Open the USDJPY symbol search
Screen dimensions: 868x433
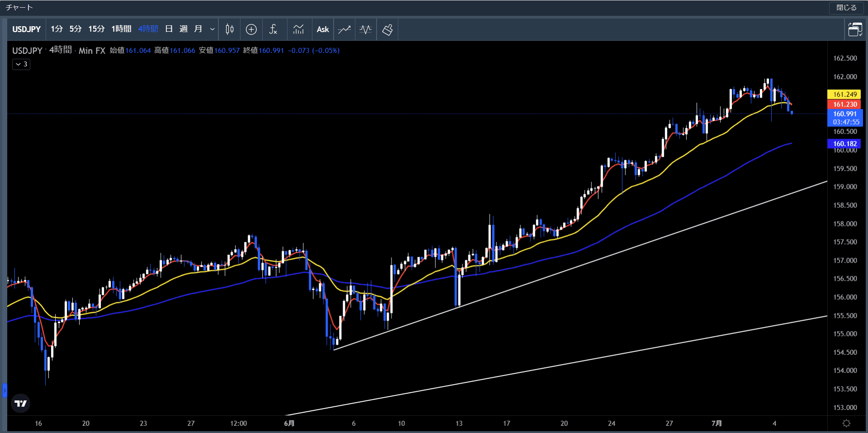pos(27,29)
